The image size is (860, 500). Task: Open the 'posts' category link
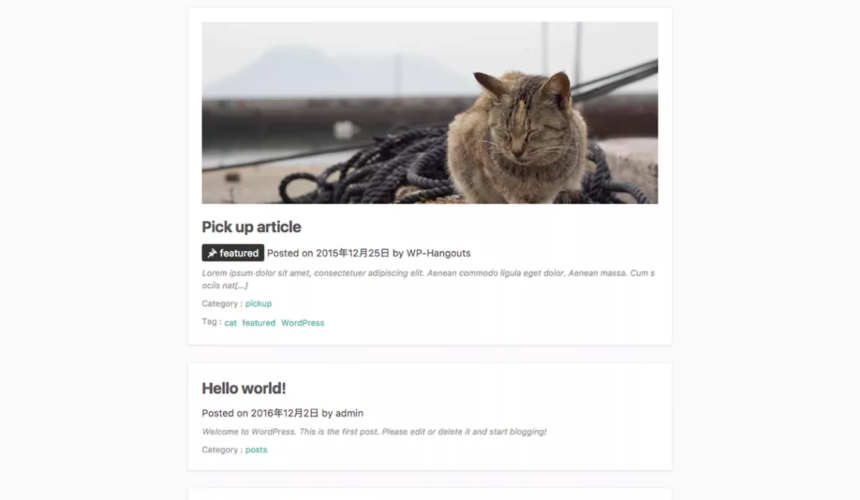(x=256, y=450)
